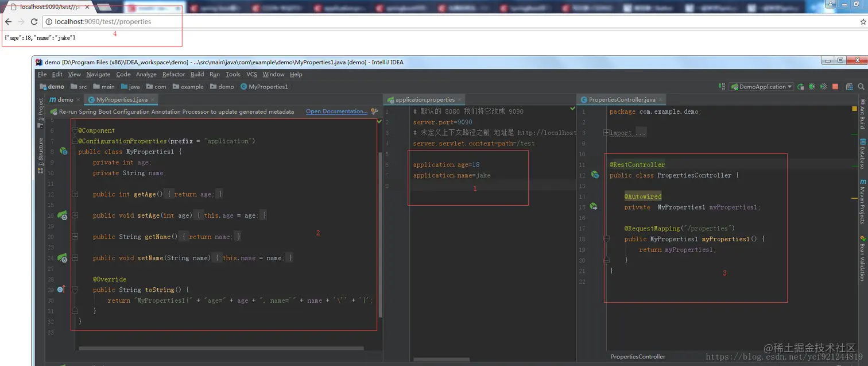Click src breadcrumb in navigation bar
Screen dimensions: 868x366
[79, 87]
